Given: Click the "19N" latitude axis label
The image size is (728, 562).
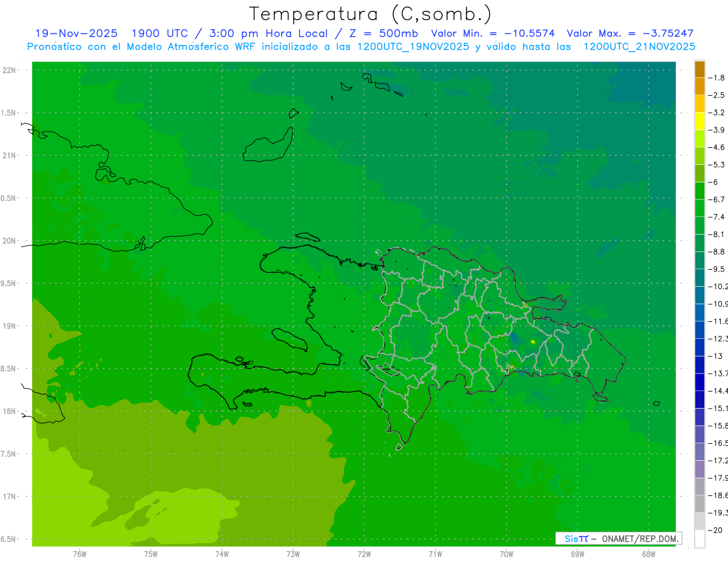Looking at the screenshot, I should click(10, 326).
